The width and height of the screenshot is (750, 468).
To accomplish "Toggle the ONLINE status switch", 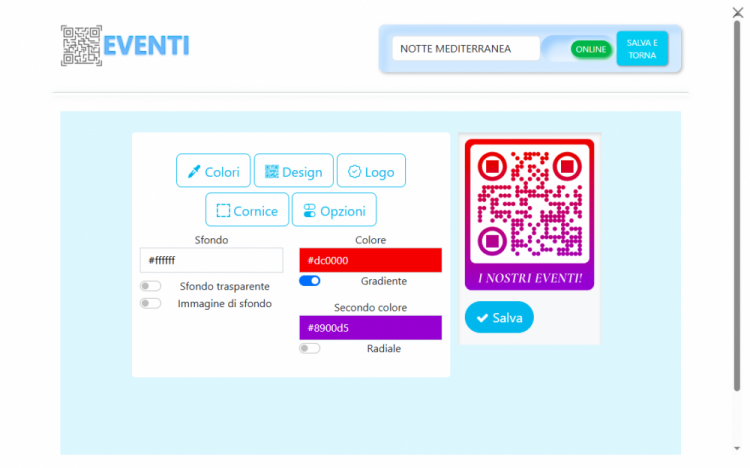I will 590,49.
